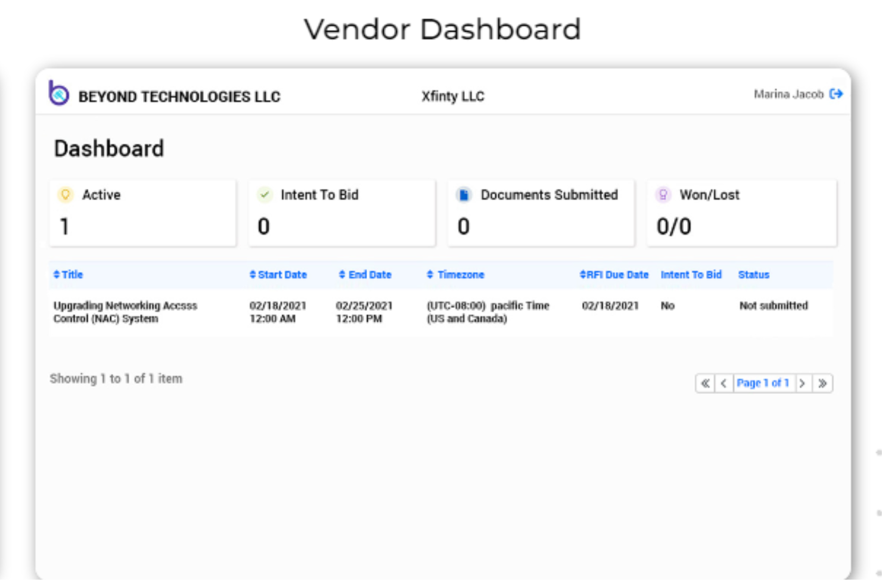Click the next page arrow button

803,383
